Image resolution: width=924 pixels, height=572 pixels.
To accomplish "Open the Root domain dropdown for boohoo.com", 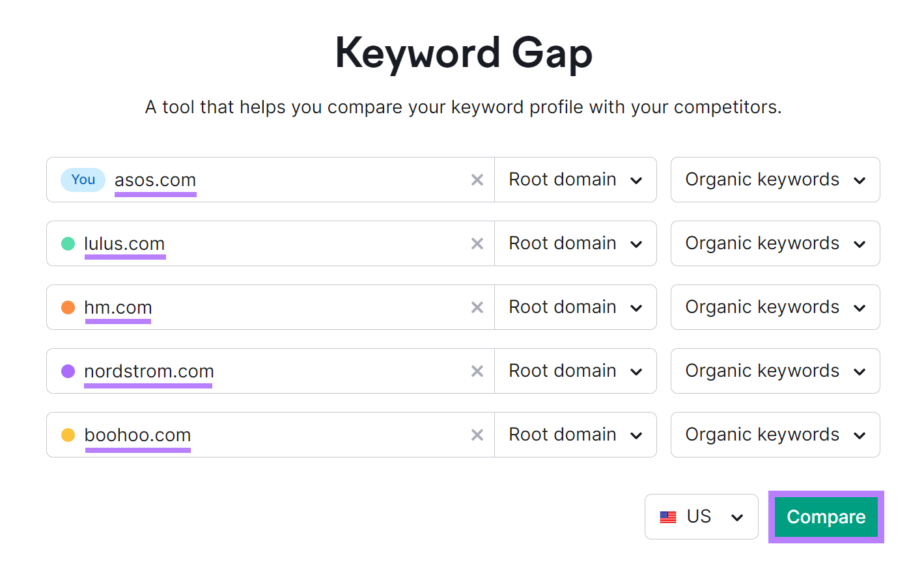I will [x=575, y=435].
